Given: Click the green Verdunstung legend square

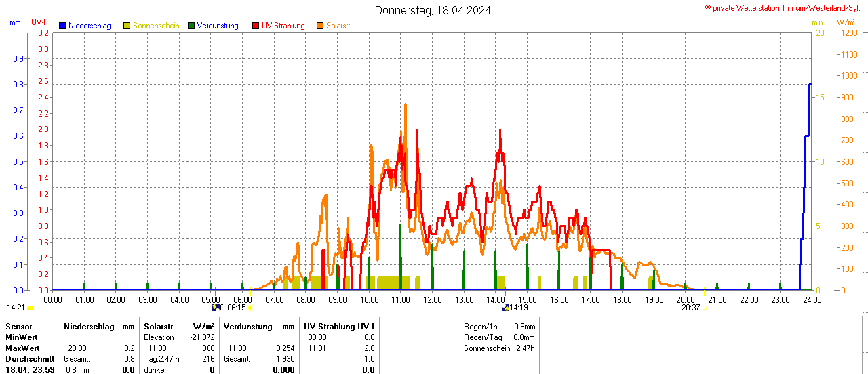Looking at the screenshot, I should pyautogui.click(x=191, y=26).
